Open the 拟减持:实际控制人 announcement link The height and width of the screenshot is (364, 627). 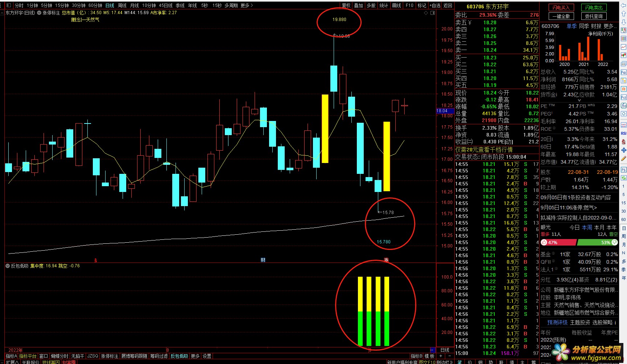point(578,218)
